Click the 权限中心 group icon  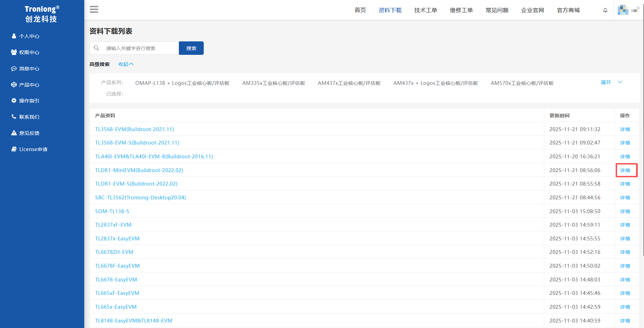coord(14,52)
